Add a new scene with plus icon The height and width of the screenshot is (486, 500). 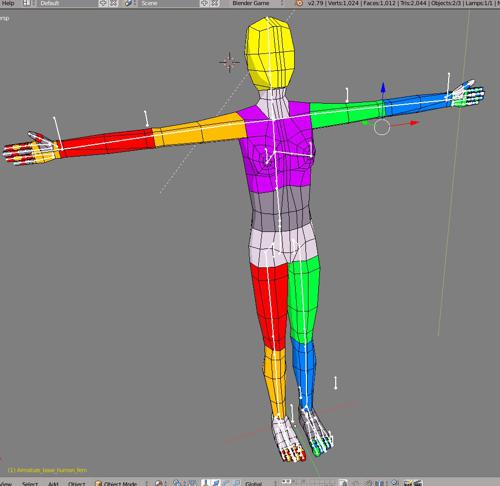click(x=204, y=3)
